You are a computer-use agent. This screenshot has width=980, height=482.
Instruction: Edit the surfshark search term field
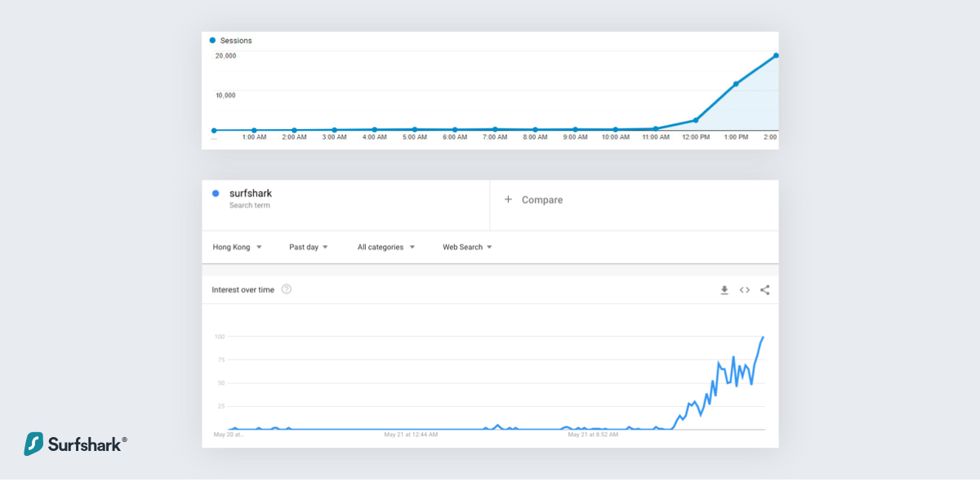click(x=345, y=205)
